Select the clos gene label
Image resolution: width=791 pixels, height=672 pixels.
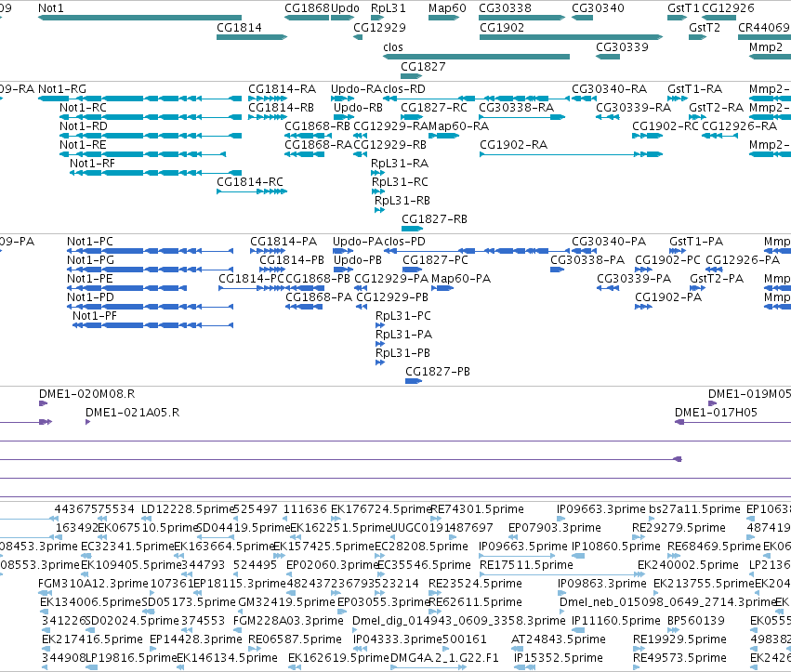click(393, 46)
